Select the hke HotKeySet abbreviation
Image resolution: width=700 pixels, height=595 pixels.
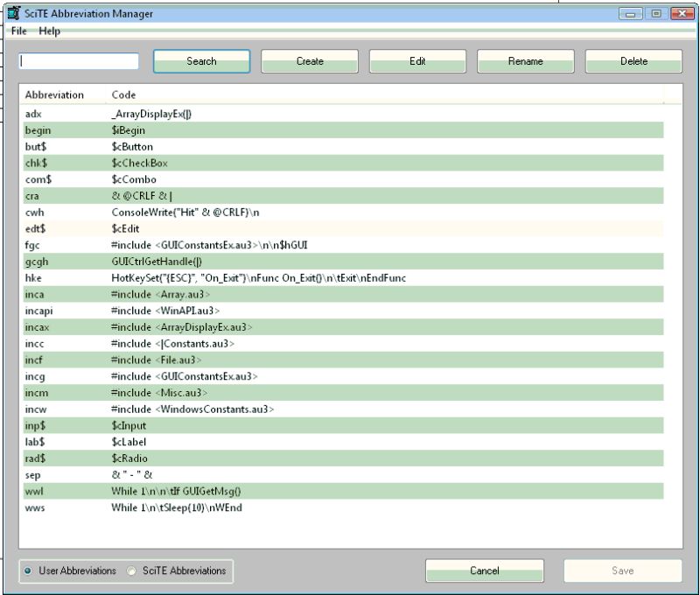tap(175, 277)
